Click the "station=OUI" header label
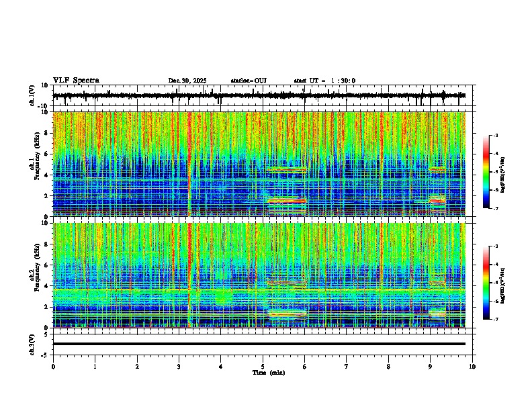532x411 pixels. coord(249,81)
